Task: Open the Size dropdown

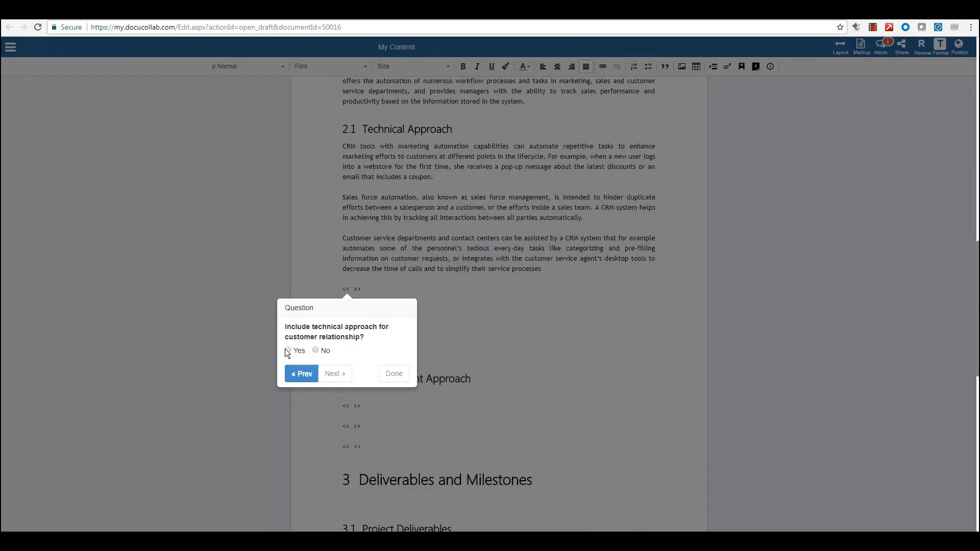Action: 413,66
